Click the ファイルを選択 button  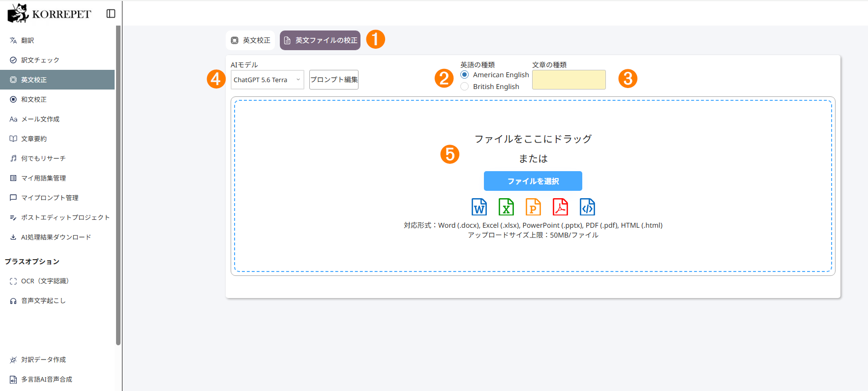[533, 181]
